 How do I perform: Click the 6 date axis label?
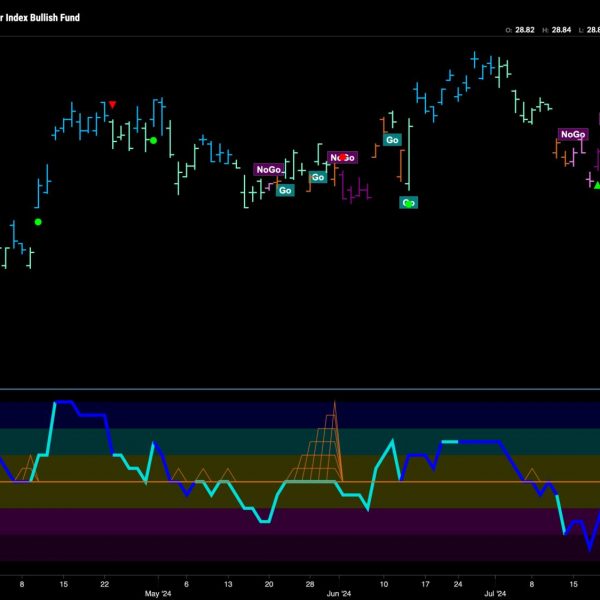point(186,584)
